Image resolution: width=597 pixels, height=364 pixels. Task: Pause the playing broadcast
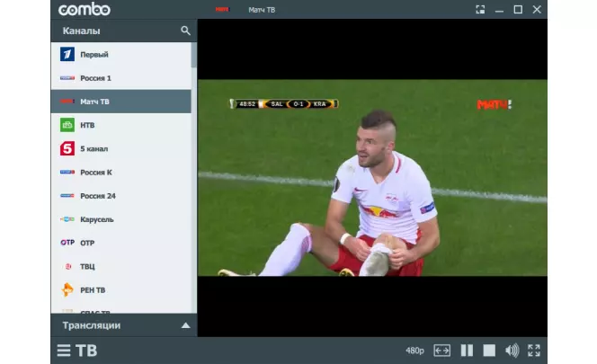click(x=467, y=351)
